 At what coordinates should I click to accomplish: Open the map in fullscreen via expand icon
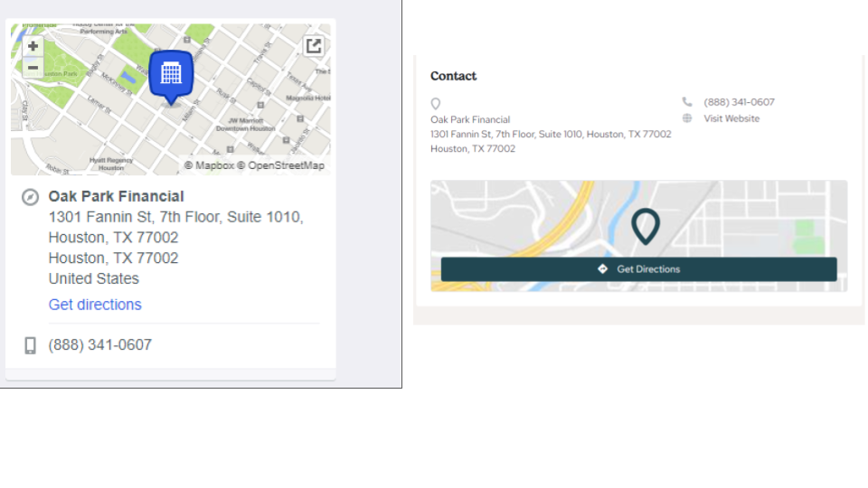[x=314, y=46]
